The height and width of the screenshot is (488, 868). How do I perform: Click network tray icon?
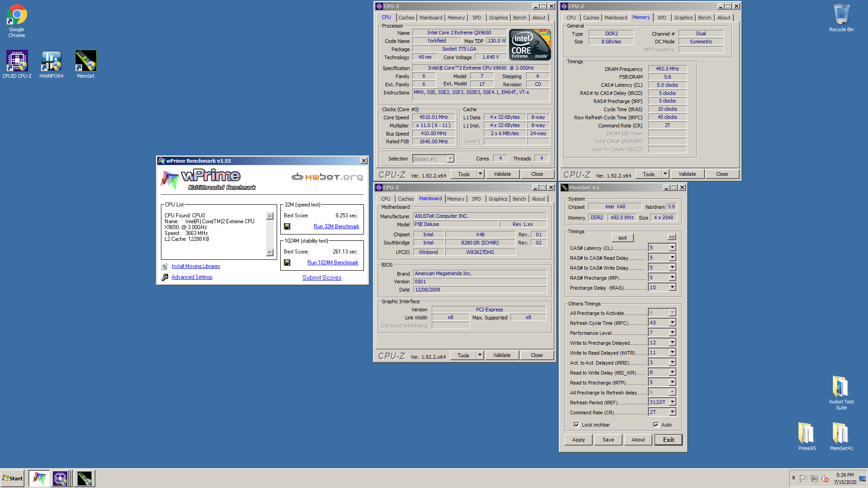coord(814,479)
